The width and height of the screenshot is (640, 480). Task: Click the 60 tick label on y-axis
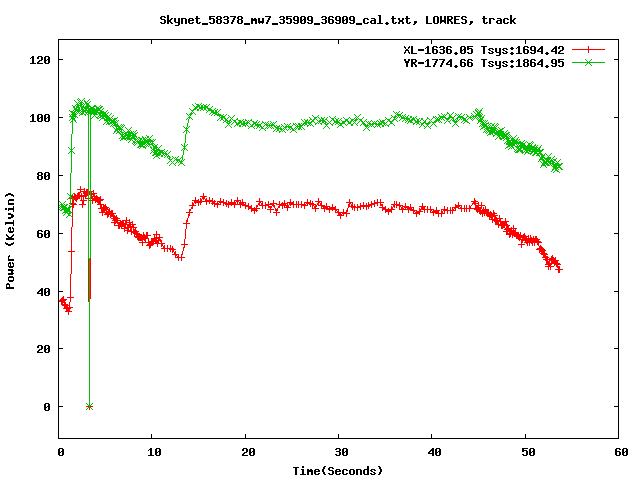[x=43, y=234]
